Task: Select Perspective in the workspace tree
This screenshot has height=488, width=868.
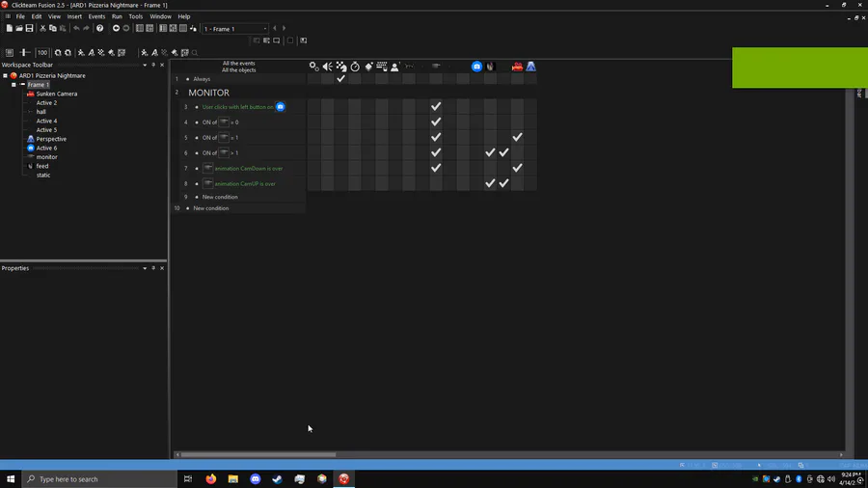Action: (51, 139)
